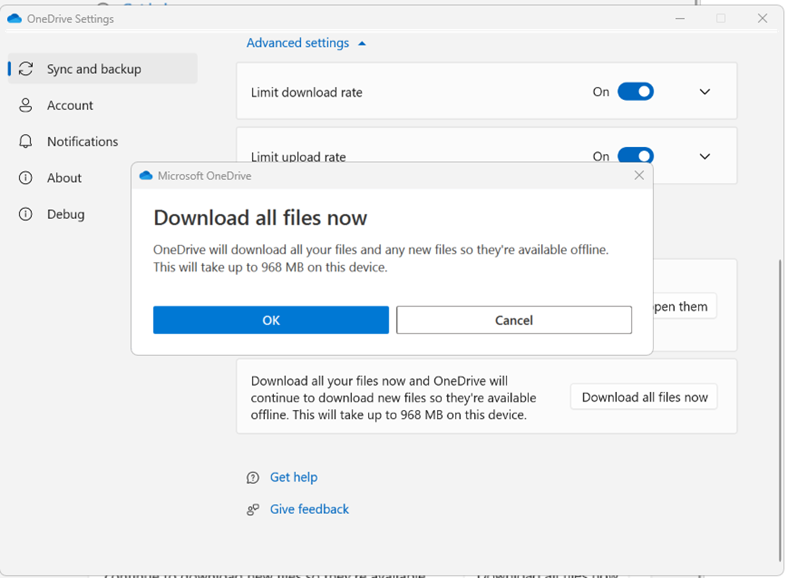
Task: Open the Get help link
Action: (293, 477)
